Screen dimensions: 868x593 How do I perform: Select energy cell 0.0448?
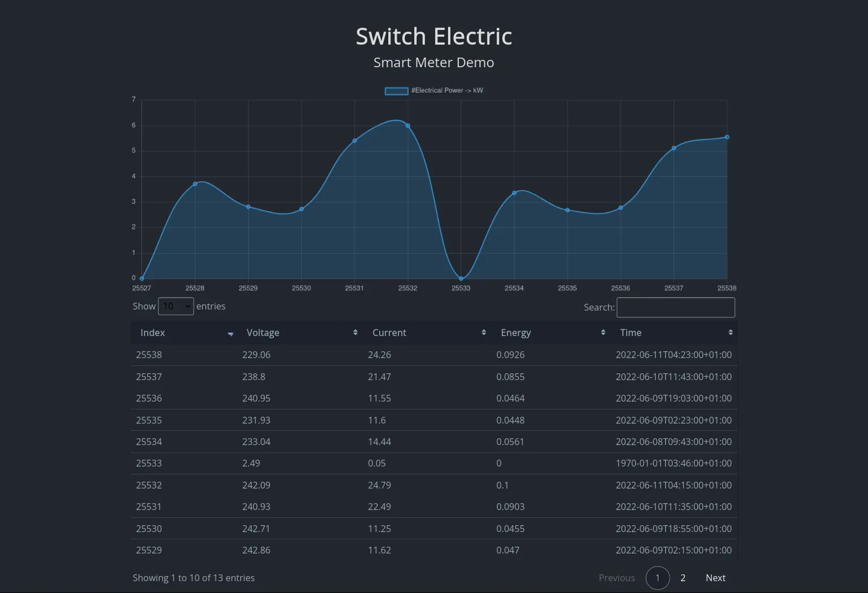[510, 420]
